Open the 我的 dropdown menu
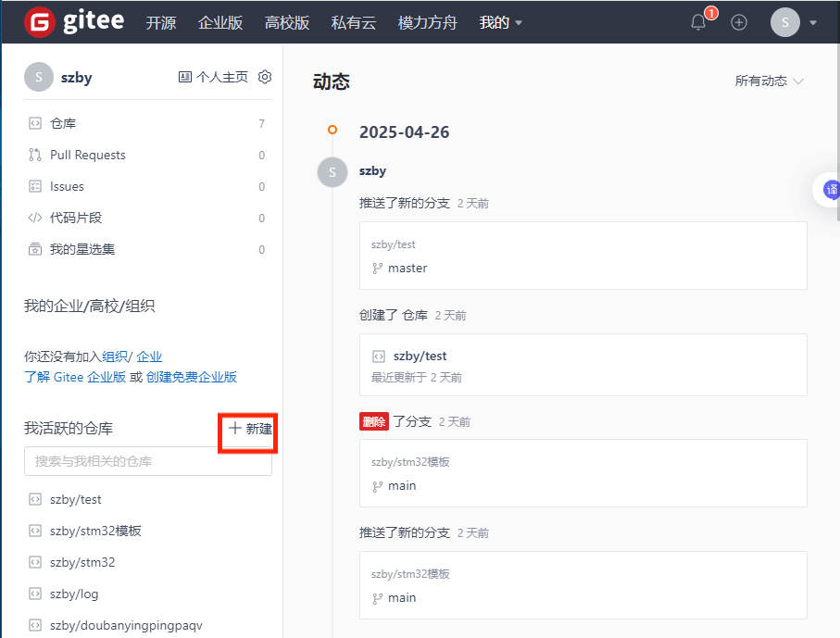The height and width of the screenshot is (638, 840). [500, 22]
